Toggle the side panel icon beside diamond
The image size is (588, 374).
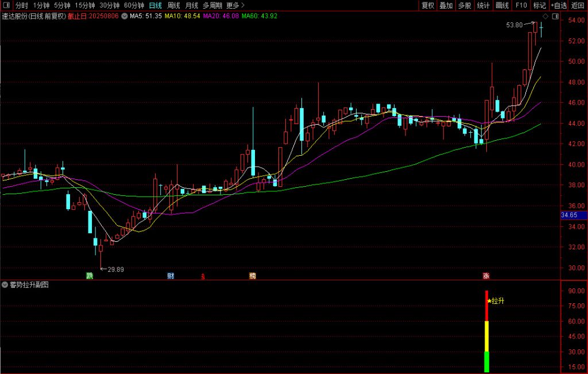point(555,17)
